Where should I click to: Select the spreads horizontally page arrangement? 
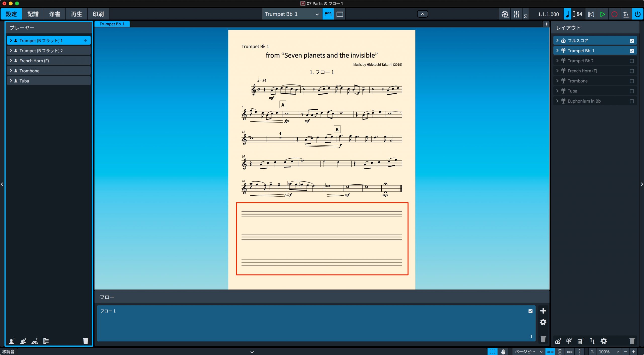point(550,352)
